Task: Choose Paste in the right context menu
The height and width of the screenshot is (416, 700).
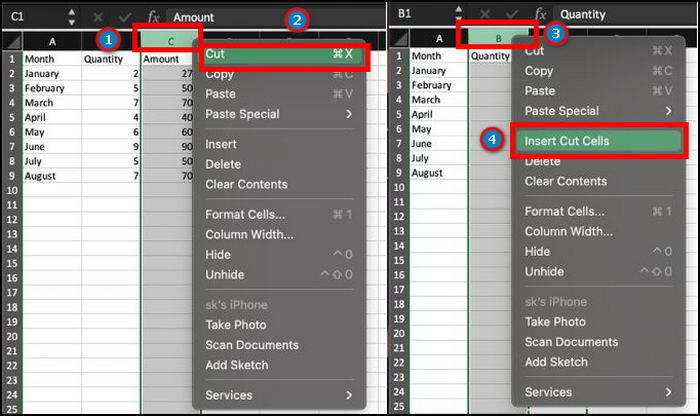Action: pos(598,91)
